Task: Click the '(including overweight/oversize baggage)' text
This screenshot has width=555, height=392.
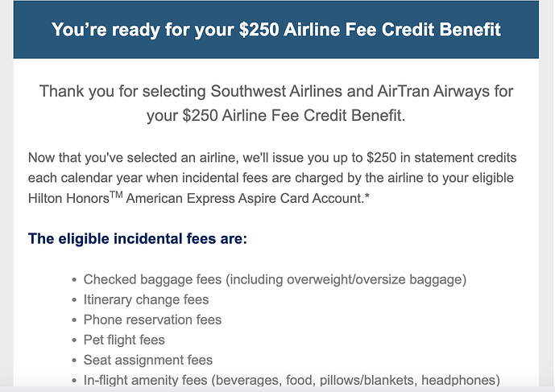Action: point(346,279)
